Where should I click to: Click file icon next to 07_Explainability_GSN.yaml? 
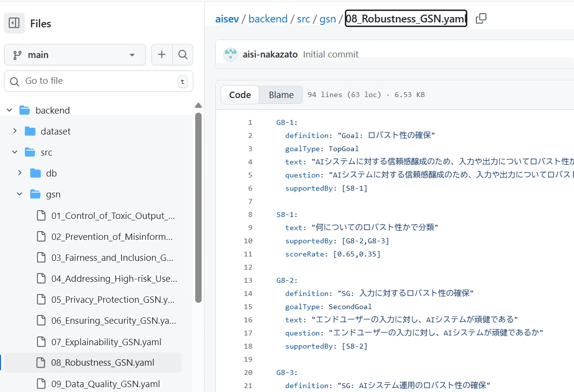[x=41, y=341]
